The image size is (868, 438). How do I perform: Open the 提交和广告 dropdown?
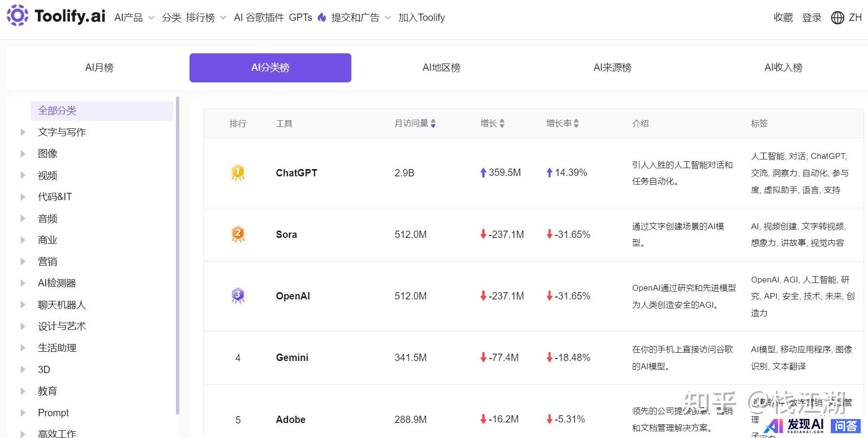click(361, 17)
